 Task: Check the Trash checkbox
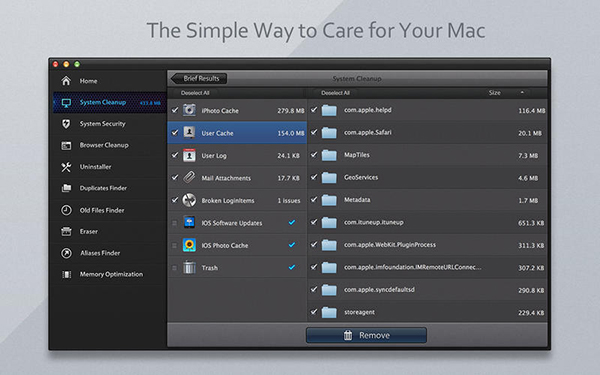point(174,268)
